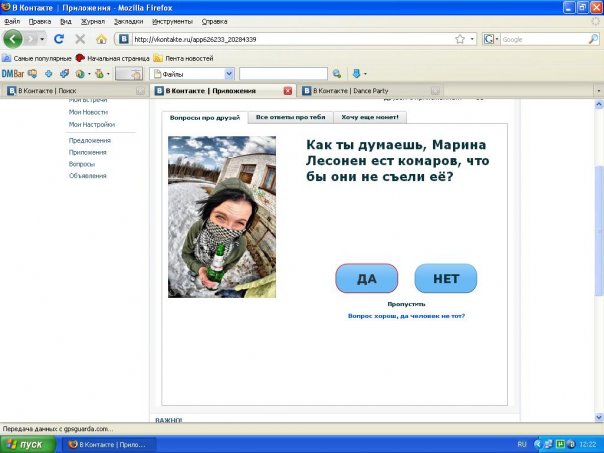Click the DMBar download arrow icon
604x453 pixels.
click(355, 73)
